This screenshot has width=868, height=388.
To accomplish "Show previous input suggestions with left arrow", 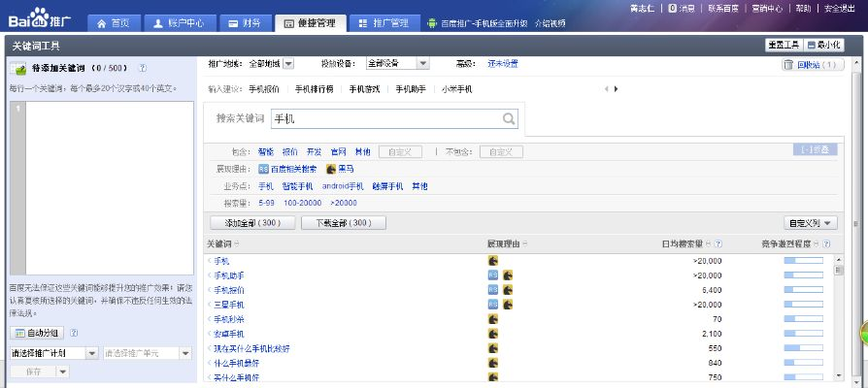I will (606, 89).
